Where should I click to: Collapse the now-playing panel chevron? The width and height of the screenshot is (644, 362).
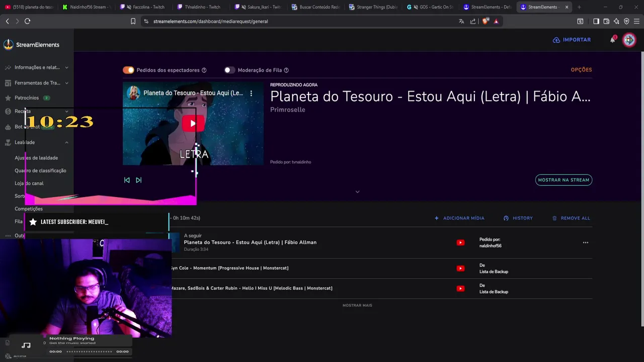[357, 192]
